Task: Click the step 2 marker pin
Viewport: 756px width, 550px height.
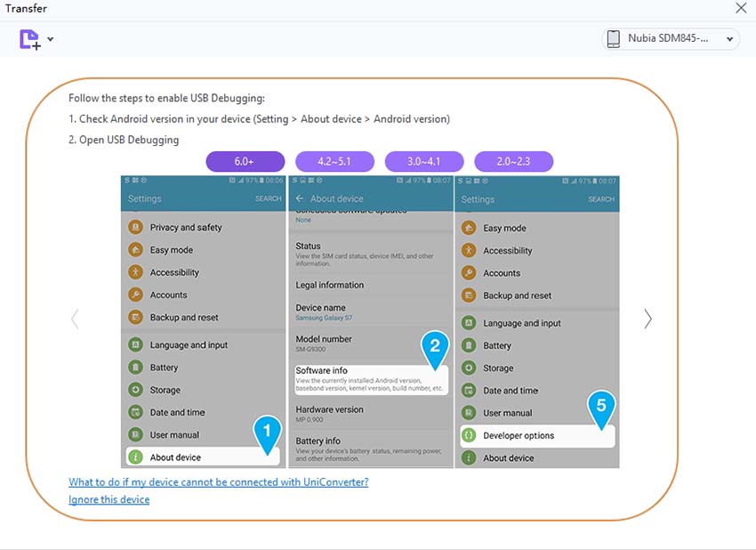Action: coord(434,345)
